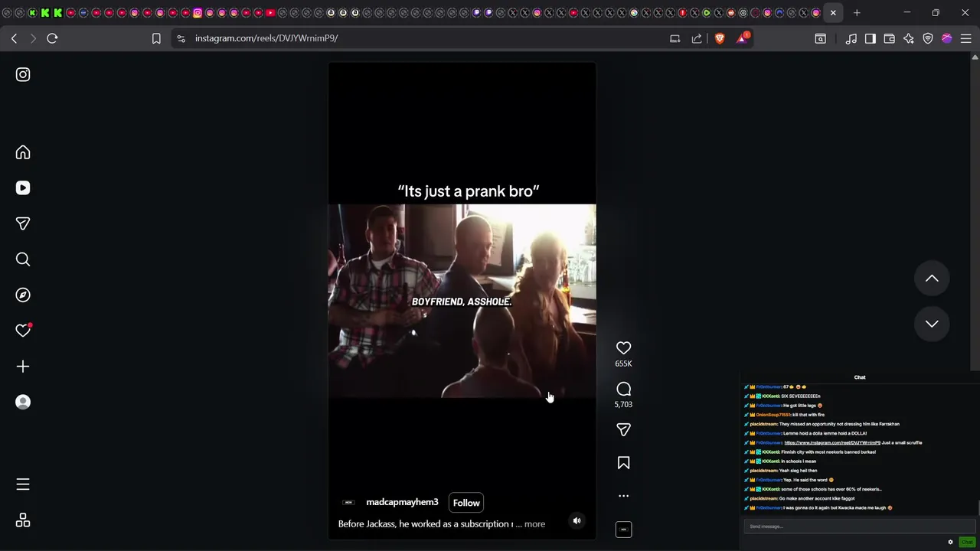Open the tab search button

pos(820,38)
